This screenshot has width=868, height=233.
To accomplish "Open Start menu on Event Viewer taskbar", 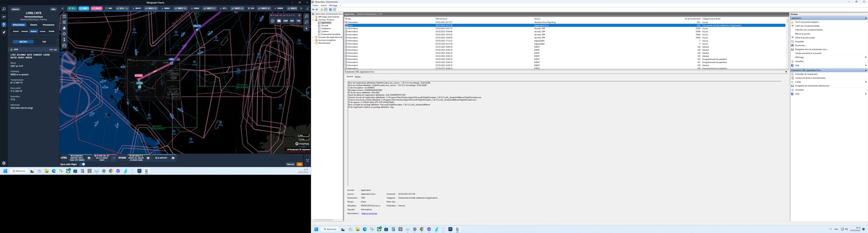I will click(x=316, y=229).
